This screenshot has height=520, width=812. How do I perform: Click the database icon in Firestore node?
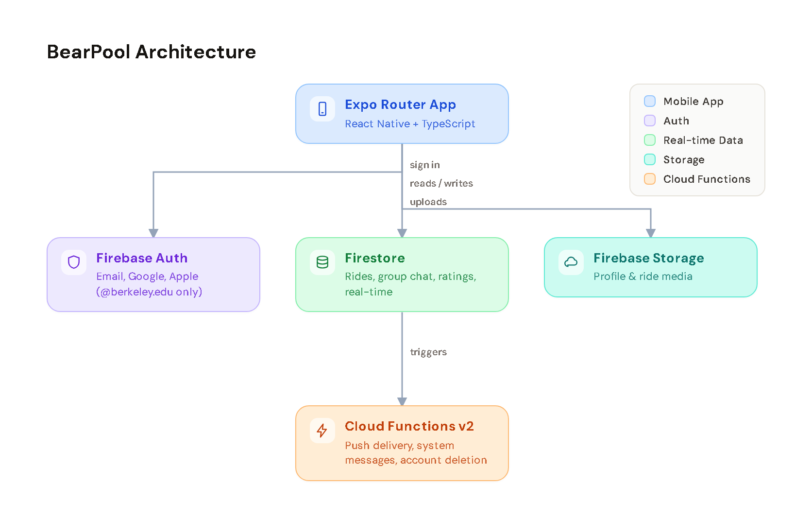(322, 262)
